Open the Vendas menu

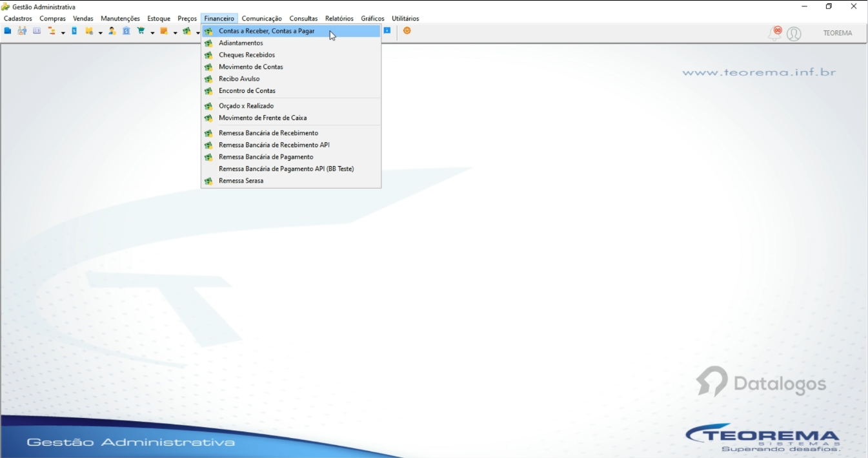(x=83, y=19)
